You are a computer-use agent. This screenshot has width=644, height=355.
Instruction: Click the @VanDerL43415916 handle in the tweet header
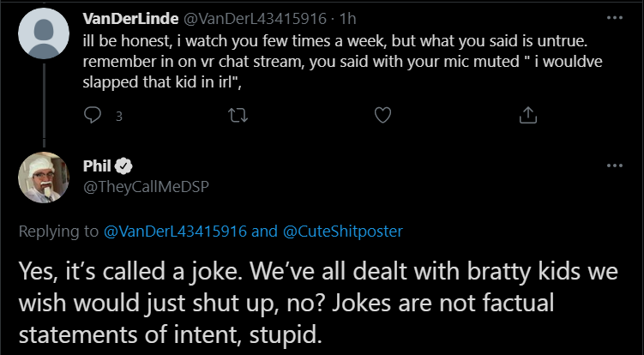pyautogui.click(x=254, y=19)
